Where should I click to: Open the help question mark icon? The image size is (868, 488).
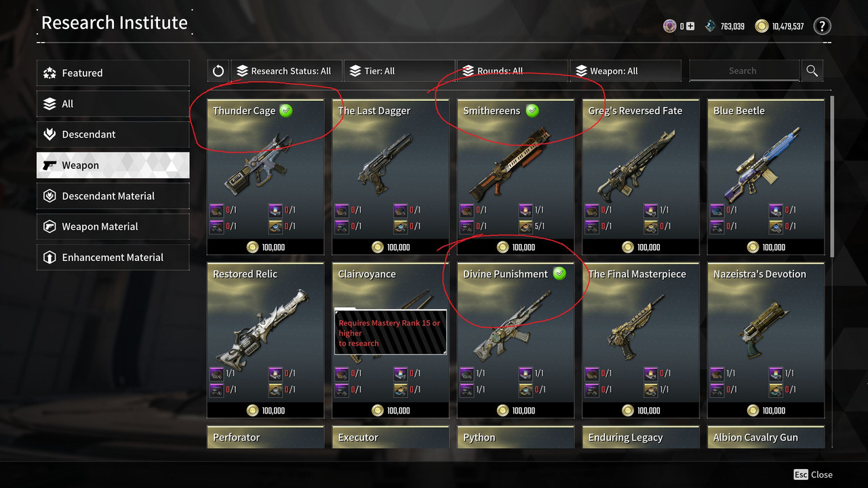point(822,26)
